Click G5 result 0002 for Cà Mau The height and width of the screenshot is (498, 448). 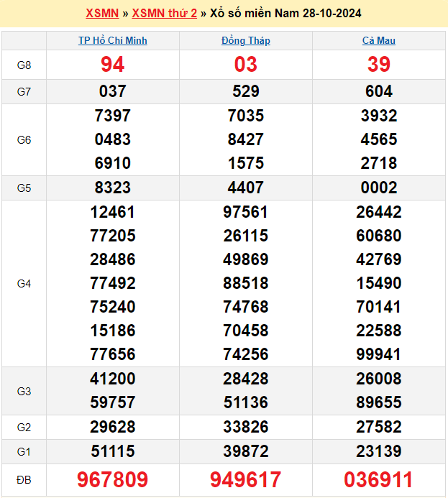coord(379,188)
